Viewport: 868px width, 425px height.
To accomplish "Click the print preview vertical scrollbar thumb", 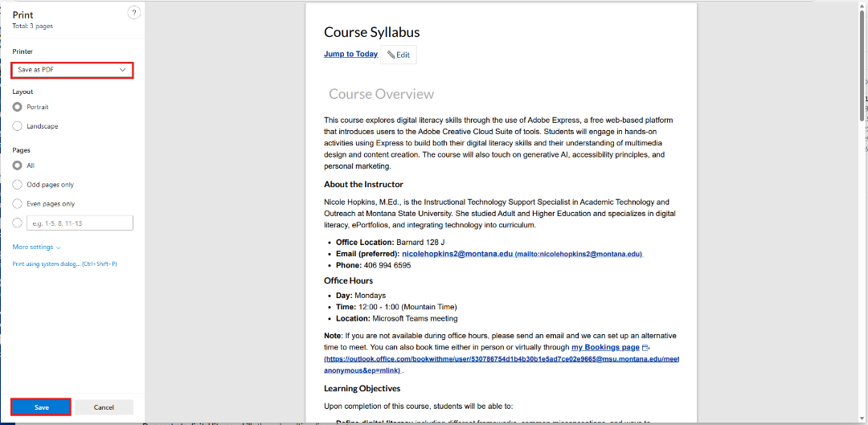I will pos(862,64).
